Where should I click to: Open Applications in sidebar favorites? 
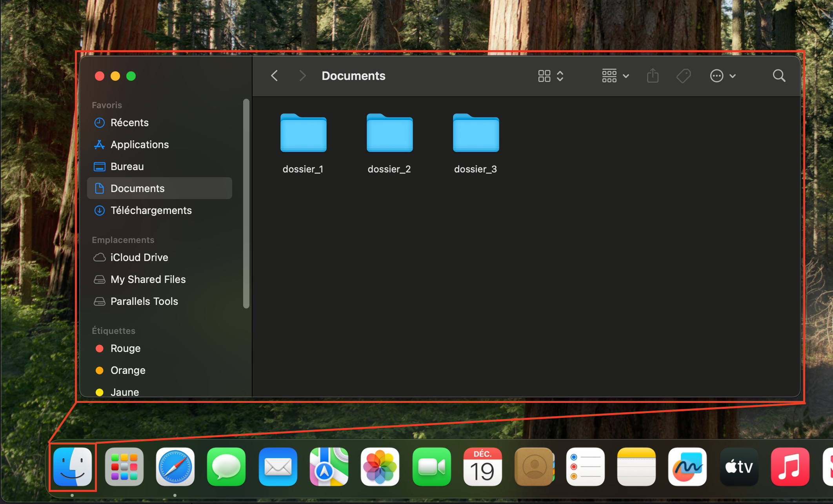[x=140, y=145]
